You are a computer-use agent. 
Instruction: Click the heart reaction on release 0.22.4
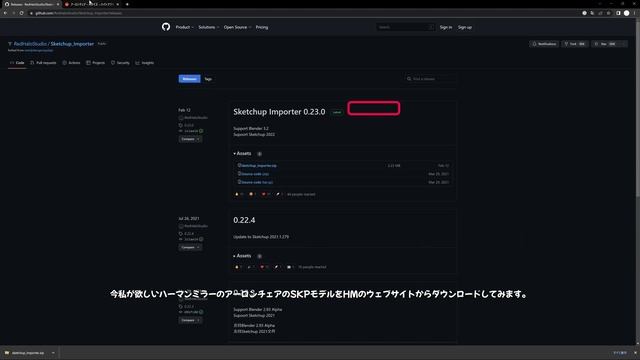click(264, 267)
